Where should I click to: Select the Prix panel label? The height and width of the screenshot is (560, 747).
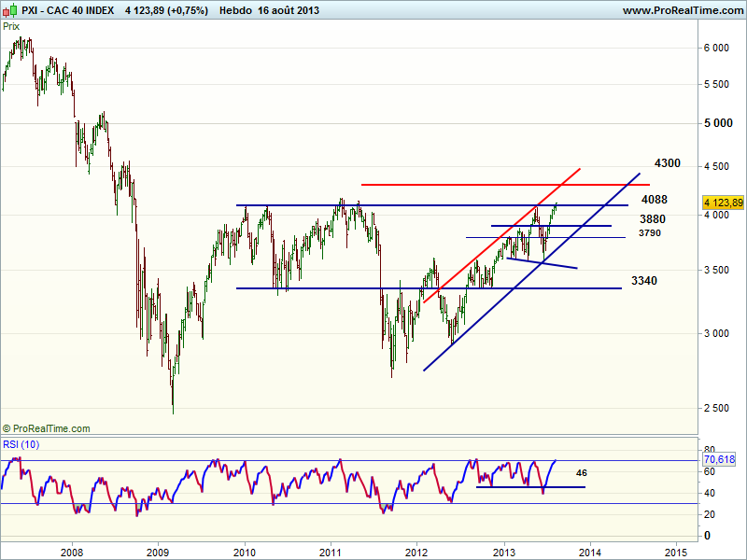(11, 26)
